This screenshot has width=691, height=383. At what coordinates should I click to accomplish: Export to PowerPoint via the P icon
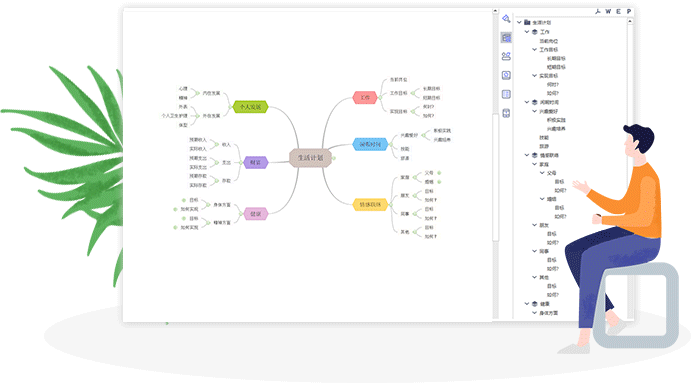629,11
